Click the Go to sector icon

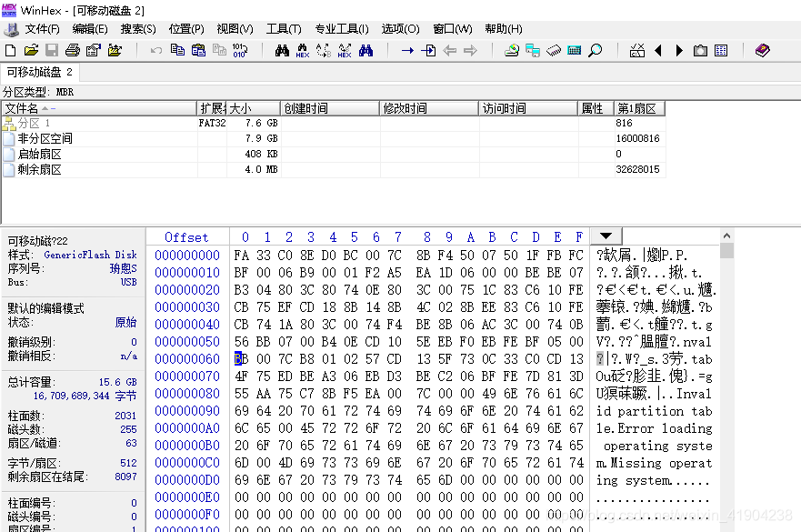point(428,50)
